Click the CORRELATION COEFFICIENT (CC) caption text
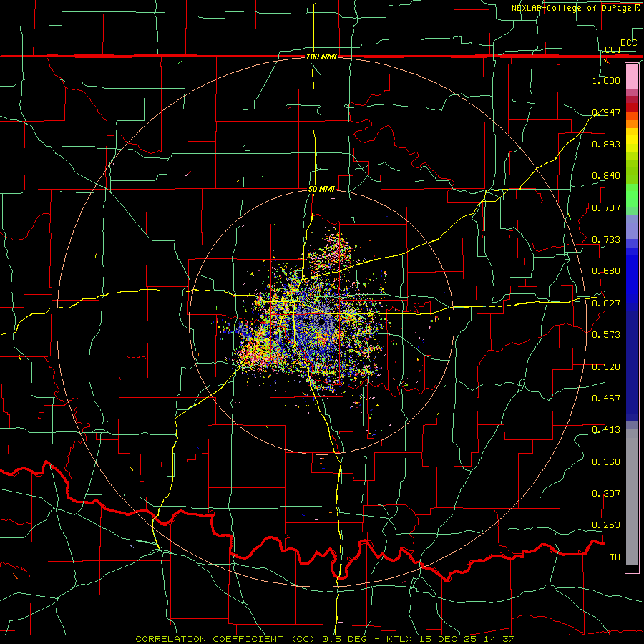This screenshot has height=644, width=644. (227, 639)
